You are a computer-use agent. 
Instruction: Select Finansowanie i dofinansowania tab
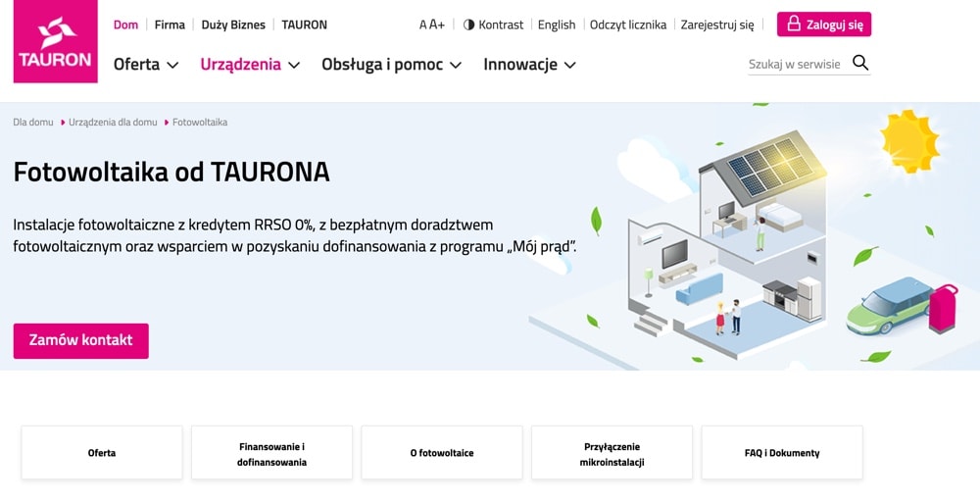pyautogui.click(x=271, y=453)
